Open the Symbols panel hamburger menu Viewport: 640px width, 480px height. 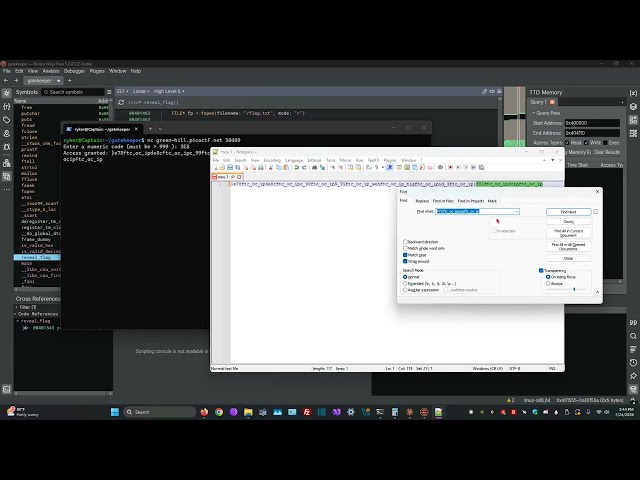(109, 92)
